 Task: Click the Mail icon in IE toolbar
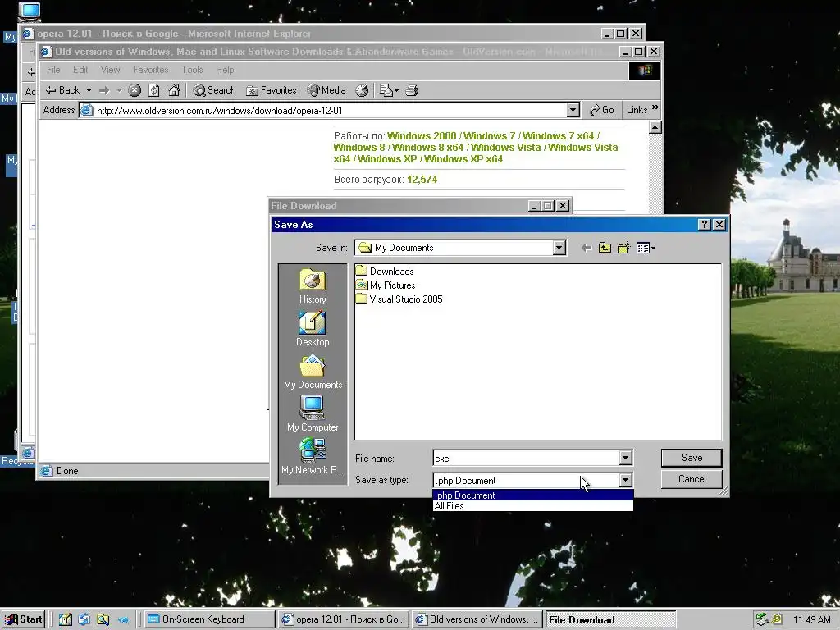point(386,90)
